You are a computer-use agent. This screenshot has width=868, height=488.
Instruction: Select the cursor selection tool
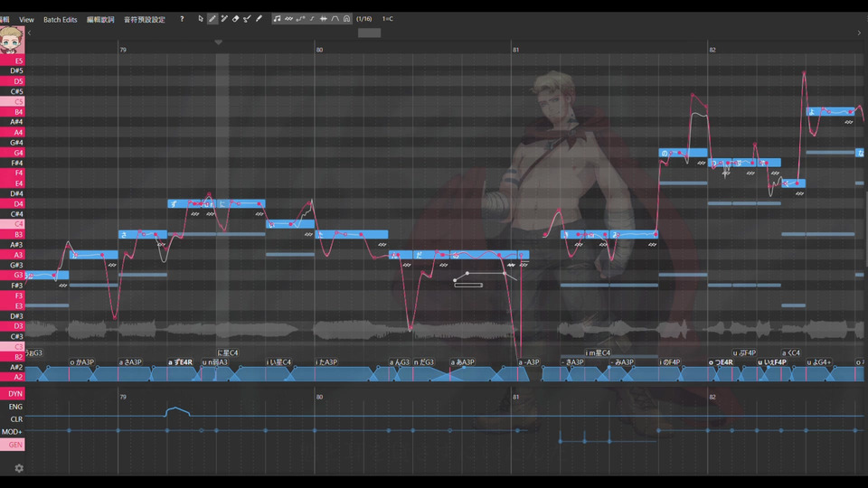pos(201,19)
